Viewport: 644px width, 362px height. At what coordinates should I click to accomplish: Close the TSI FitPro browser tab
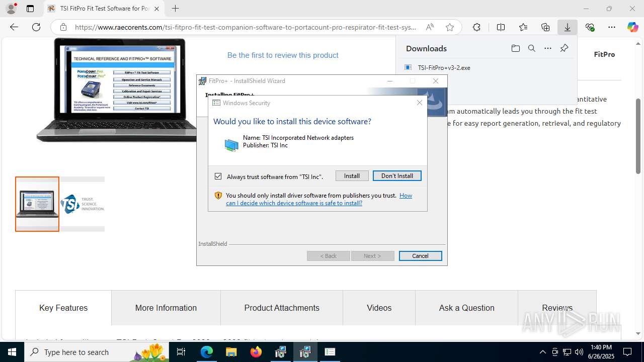click(156, 9)
